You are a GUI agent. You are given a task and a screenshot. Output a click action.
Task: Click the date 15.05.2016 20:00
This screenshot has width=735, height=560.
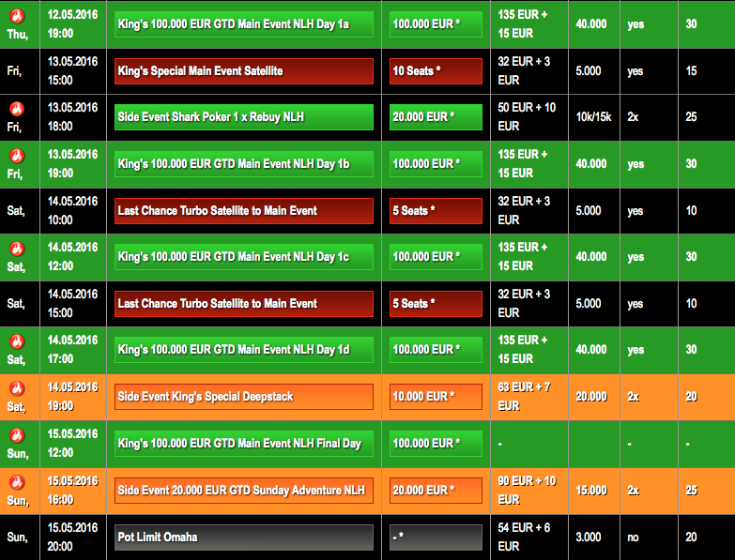[x=72, y=537]
